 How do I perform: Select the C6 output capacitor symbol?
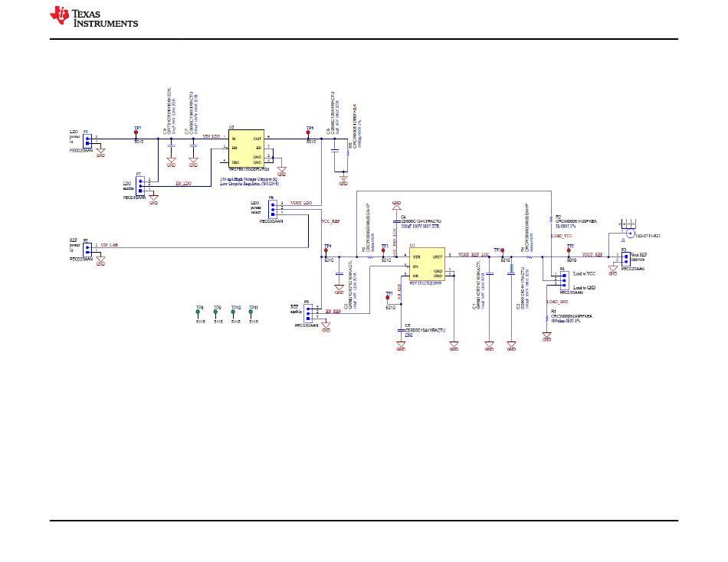coord(334,152)
